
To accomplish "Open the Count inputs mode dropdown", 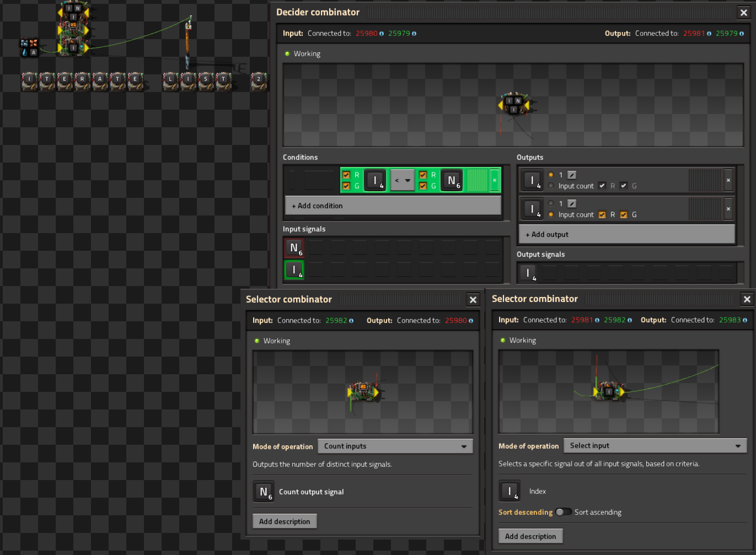I will [x=395, y=446].
